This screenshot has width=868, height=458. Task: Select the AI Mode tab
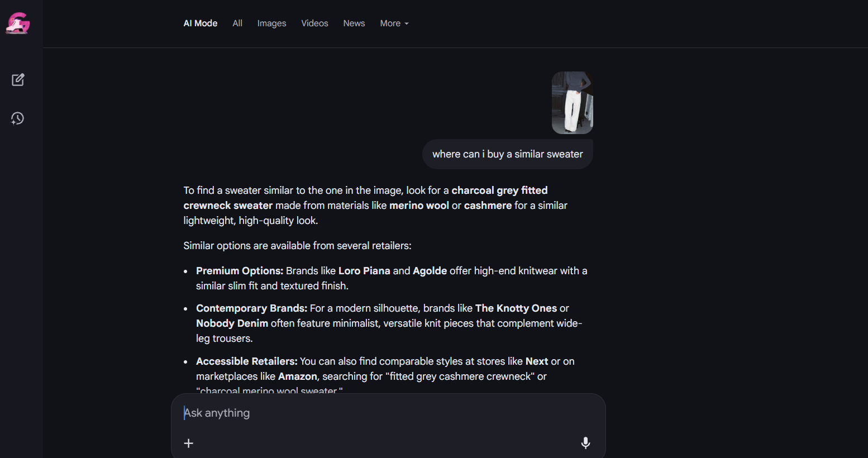(201, 23)
